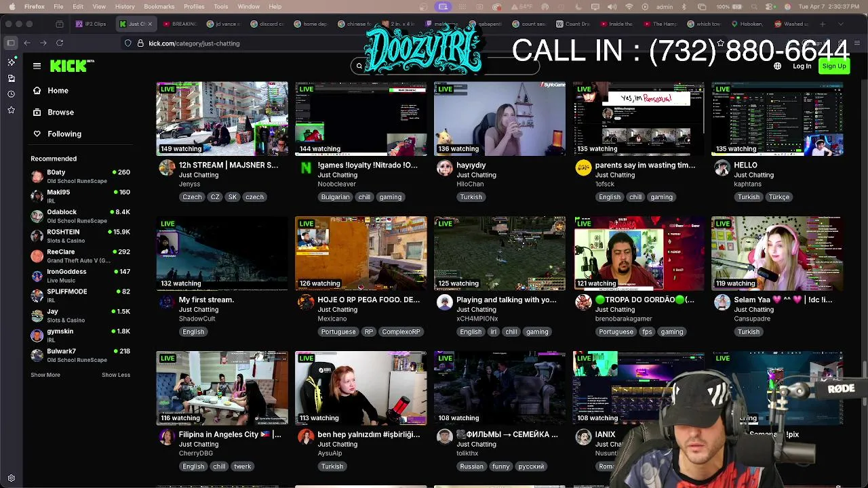Screen dimensions: 868x488
Task: Click the Sign Up button
Action: 833,66
